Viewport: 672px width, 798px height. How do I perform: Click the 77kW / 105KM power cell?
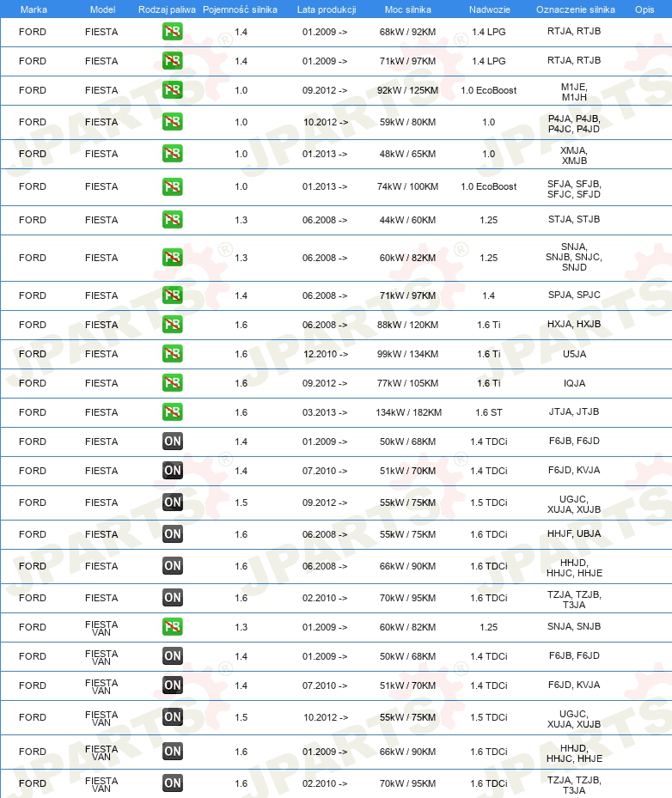407,383
